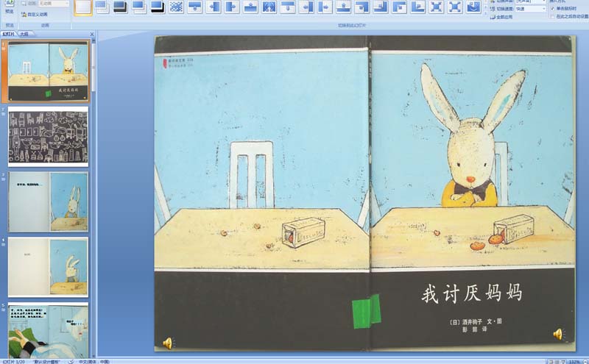Enable the 在此之后自动设置 checkbox
Screen dimensions: 589x364
pyautogui.click(x=552, y=16)
